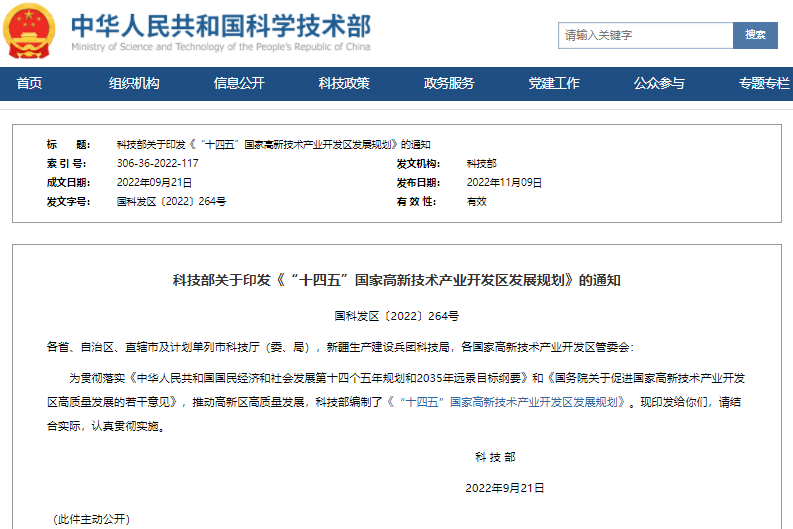Choose 政务服务 from the navigation bar
The width and height of the screenshot is (793, 529).
coord(449,84)
